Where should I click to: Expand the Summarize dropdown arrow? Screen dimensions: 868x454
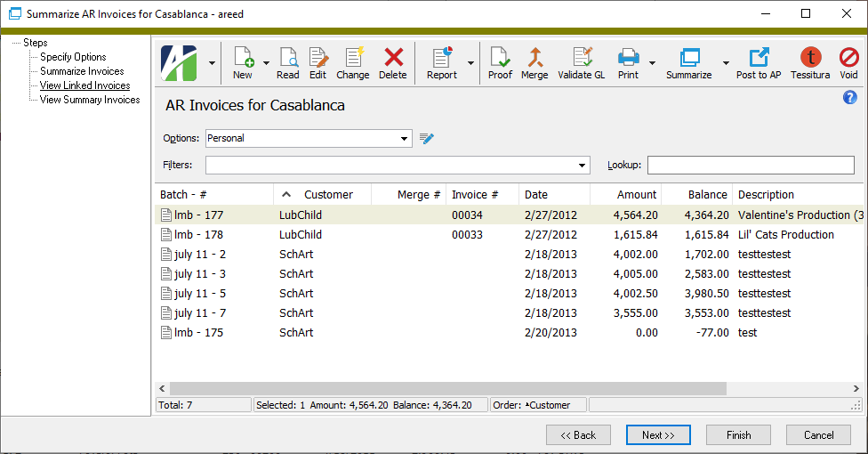coord(726,63)
